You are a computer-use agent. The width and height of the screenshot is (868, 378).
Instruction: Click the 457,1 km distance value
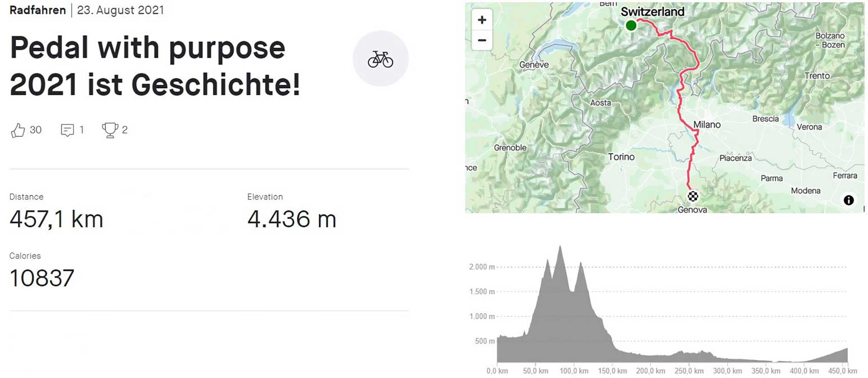tap(57, 219)
